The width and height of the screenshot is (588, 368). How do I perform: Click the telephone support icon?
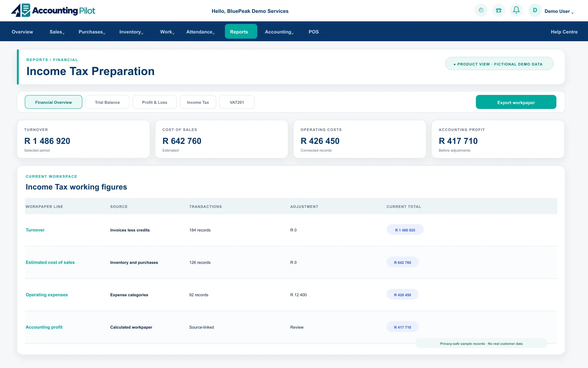[499, 10]
